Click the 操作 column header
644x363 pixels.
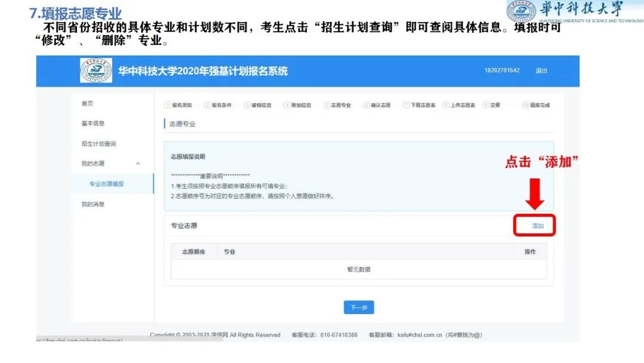coord(530,251)
